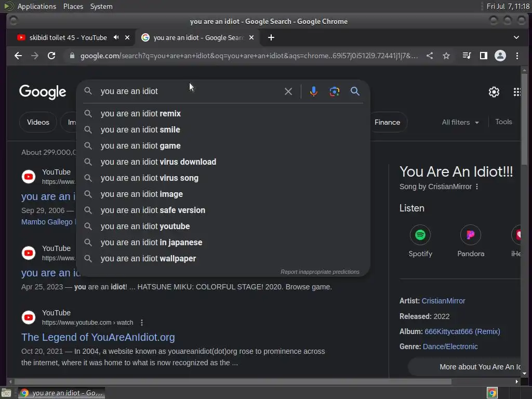Open Google quick settings gear
The width and height of the screenshot is (532, 399).
point(494,92)
